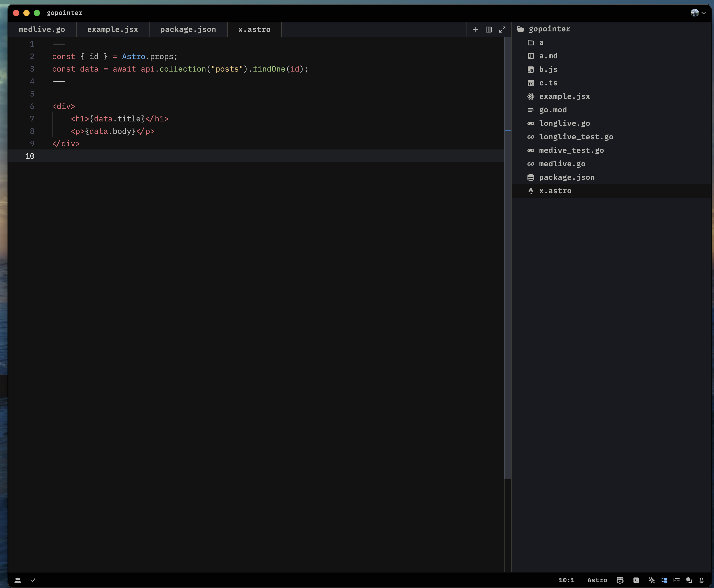Zoom the editor with expand arrows
This screenshot has height=588, width=714.
tap(502, 30)
